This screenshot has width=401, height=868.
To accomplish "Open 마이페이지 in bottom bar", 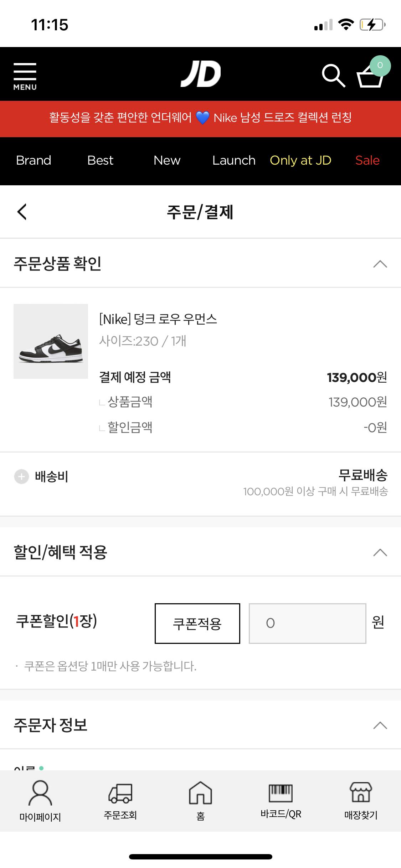I will (40, 799).
